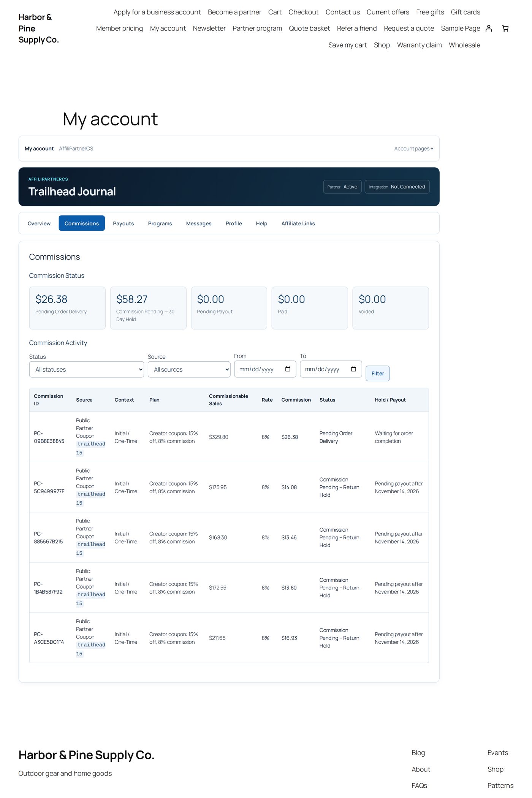Open the To date calendar picker
This screenshot has width=532, height=798.
click(353, 369)
